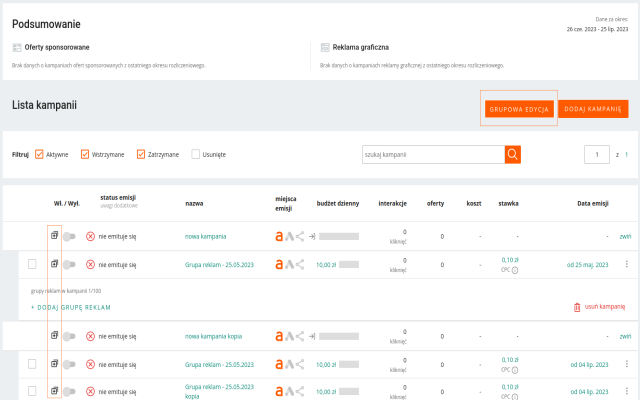The image size is (640, 400).
Task: Uncheck the Zatrzymane filter
Action: (x=141, y=154)
